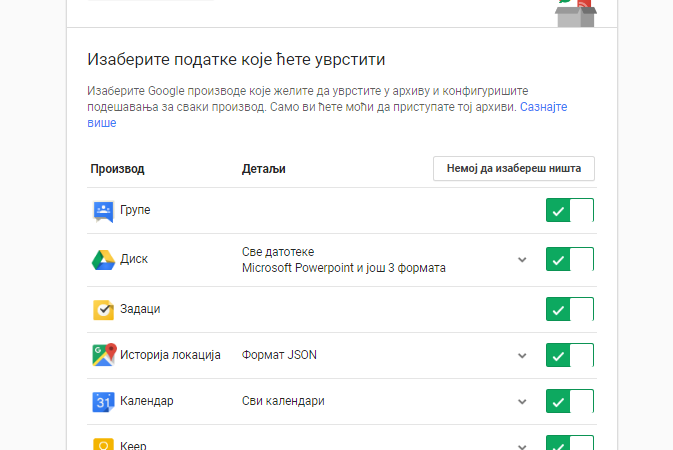Disable the Групе toggle

pos(570,210)
